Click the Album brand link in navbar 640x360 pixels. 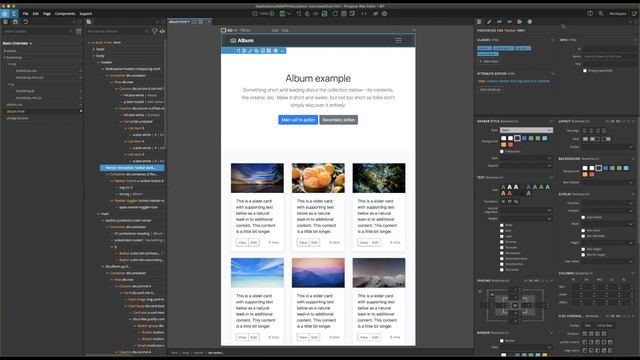pos(242,40)
